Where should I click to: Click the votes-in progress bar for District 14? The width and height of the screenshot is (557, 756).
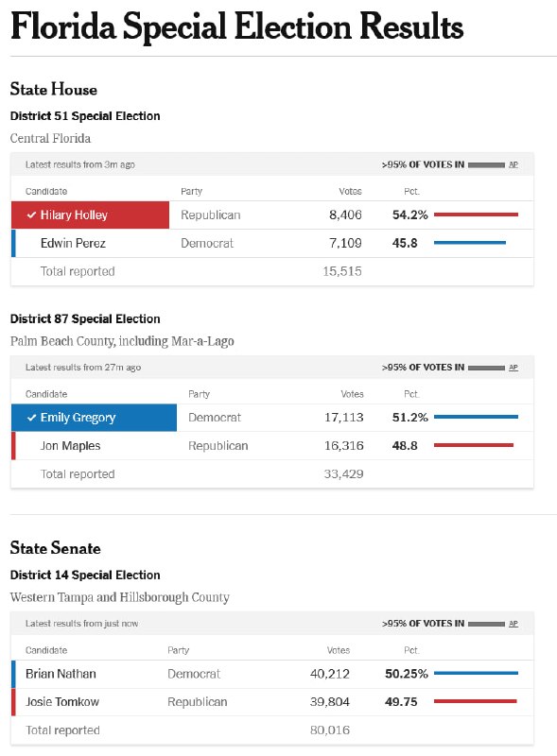point(486,624)
